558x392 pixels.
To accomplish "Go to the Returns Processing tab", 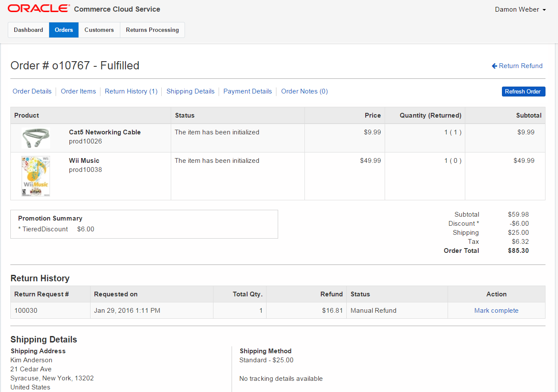I will (x=152, y=30).
